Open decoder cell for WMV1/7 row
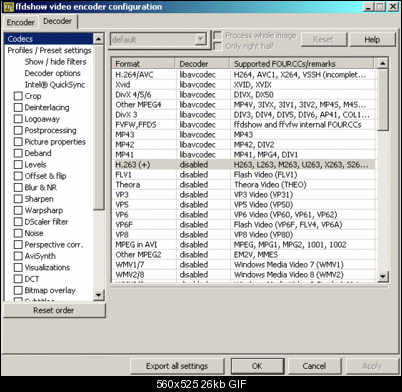This screenshot has height=392, width=402. pyautogui.click(x=203, y=265)
